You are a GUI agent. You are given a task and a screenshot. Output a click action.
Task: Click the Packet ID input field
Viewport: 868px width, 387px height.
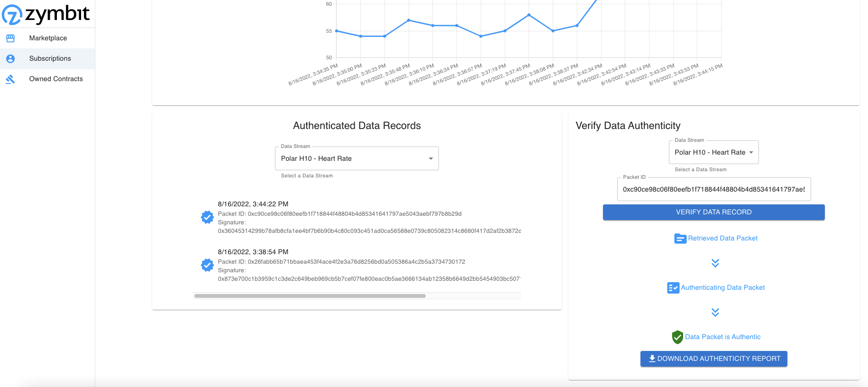pos(713,189)
